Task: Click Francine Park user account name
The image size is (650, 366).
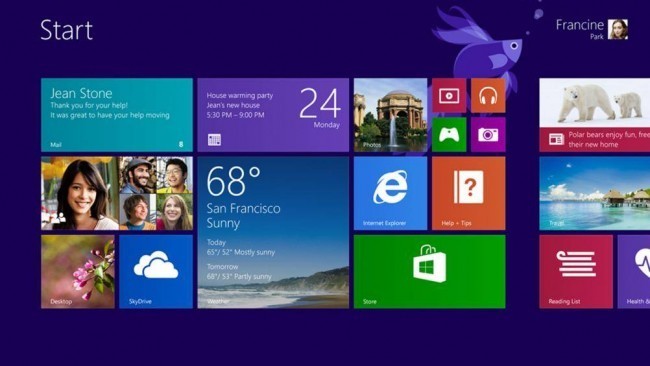Action: 580,29
